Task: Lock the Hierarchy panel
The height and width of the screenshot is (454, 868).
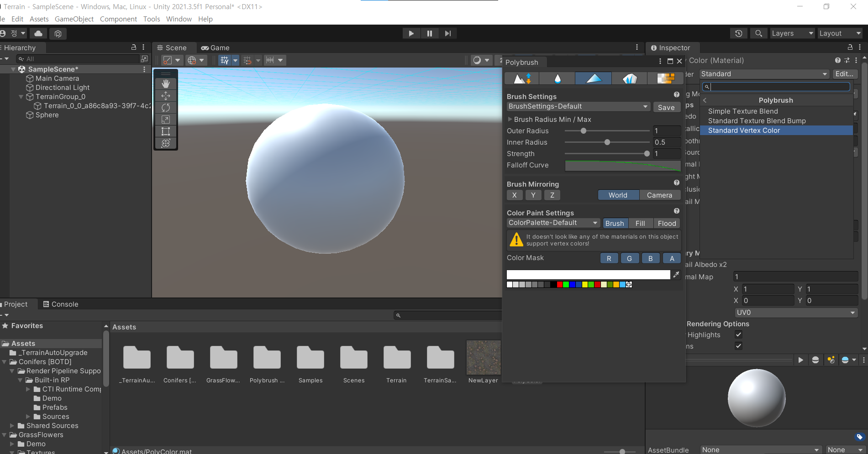Action: [134, 47]
